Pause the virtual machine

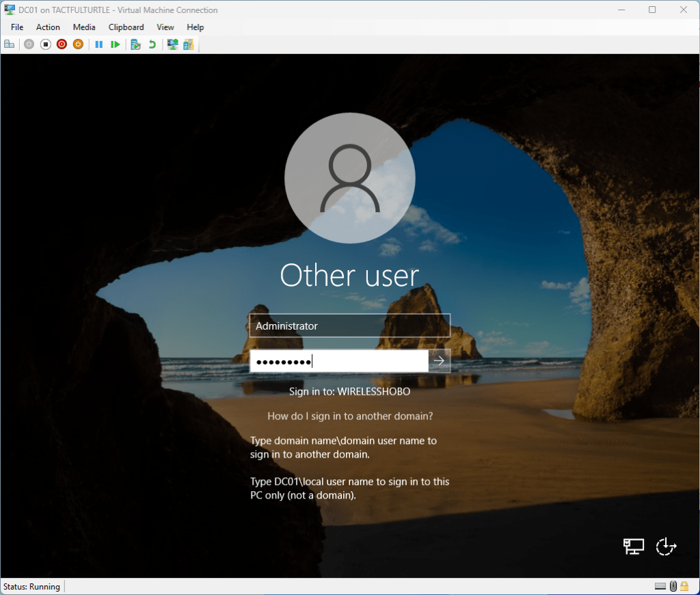click(x=99, y=44)
